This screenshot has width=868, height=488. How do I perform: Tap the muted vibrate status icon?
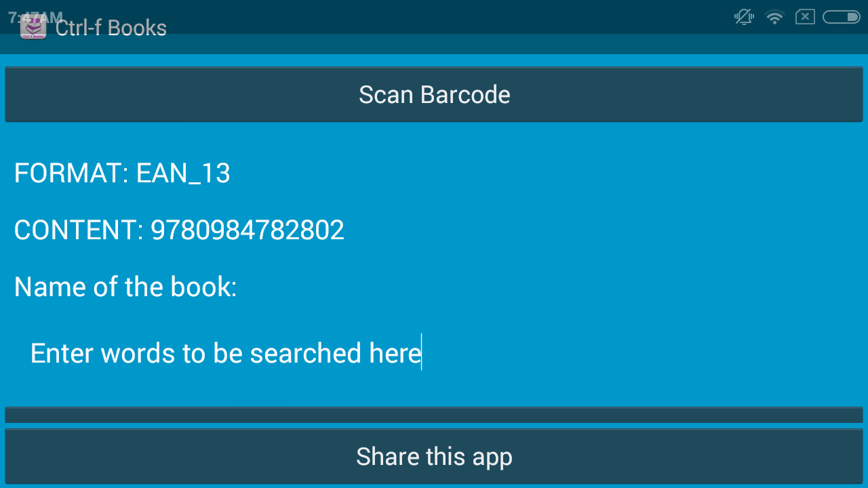744,17
